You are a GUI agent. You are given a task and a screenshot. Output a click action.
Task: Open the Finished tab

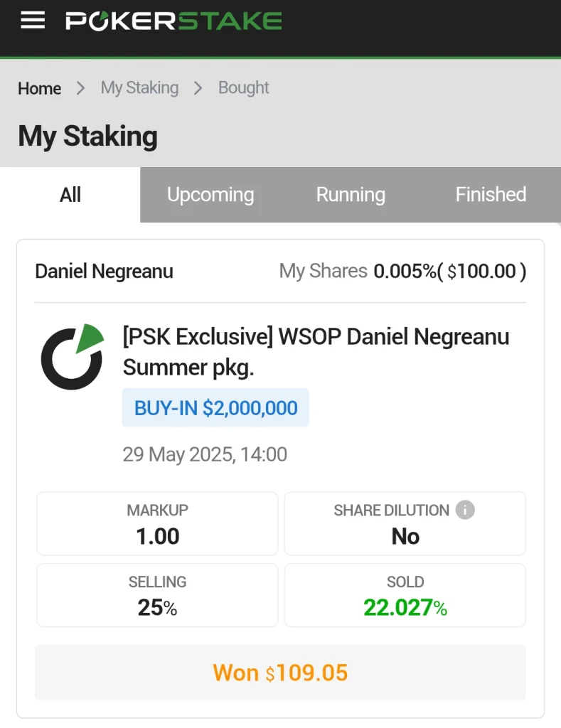pyautogui.click(x=491, y=195)
